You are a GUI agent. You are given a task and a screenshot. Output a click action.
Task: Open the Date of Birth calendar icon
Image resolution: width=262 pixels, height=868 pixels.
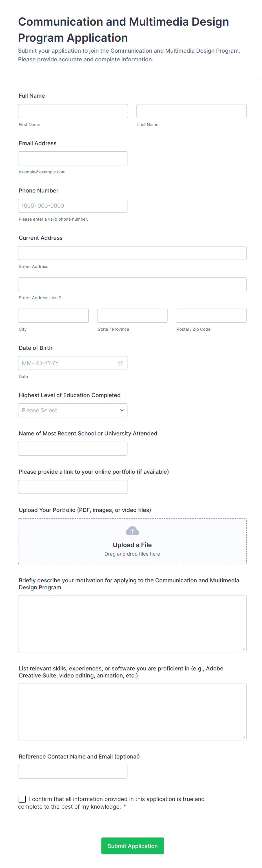tap(120, 363)
